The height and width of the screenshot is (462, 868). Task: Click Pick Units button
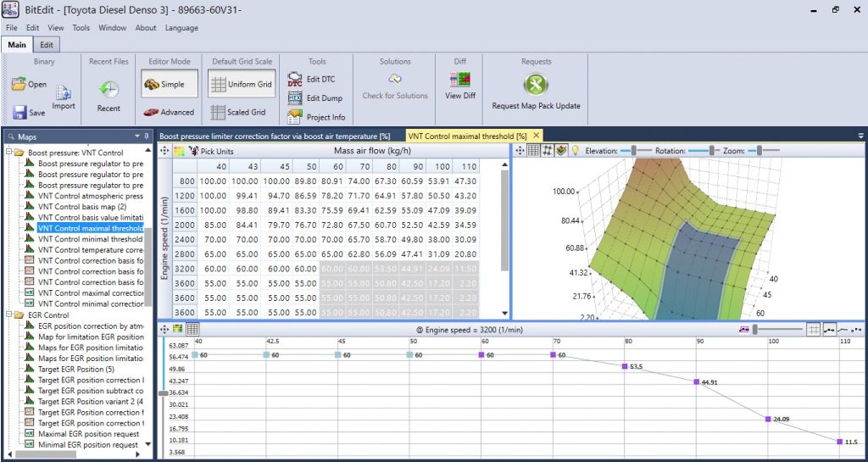211,151
